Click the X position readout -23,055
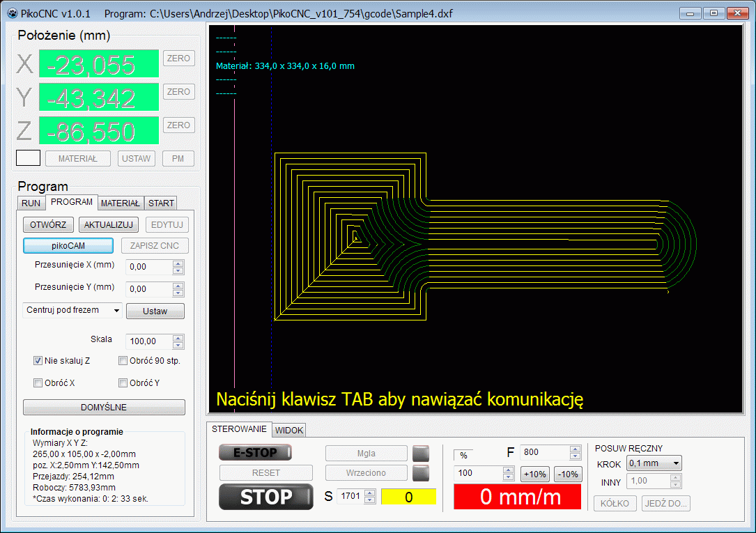The image size is (756, 533). point(99,63)
